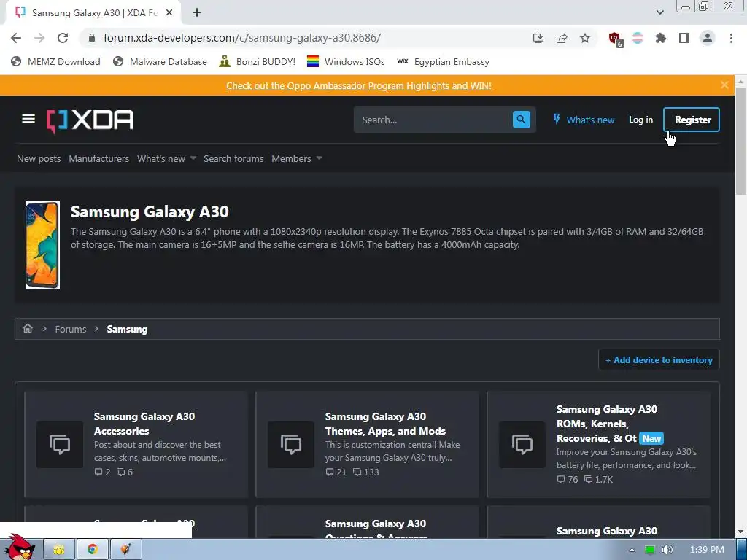Image resolution: width=747 pixels, height=560 pixels.
Task: Open the Extensions puzzle icon
Action: tap(661, 38)
